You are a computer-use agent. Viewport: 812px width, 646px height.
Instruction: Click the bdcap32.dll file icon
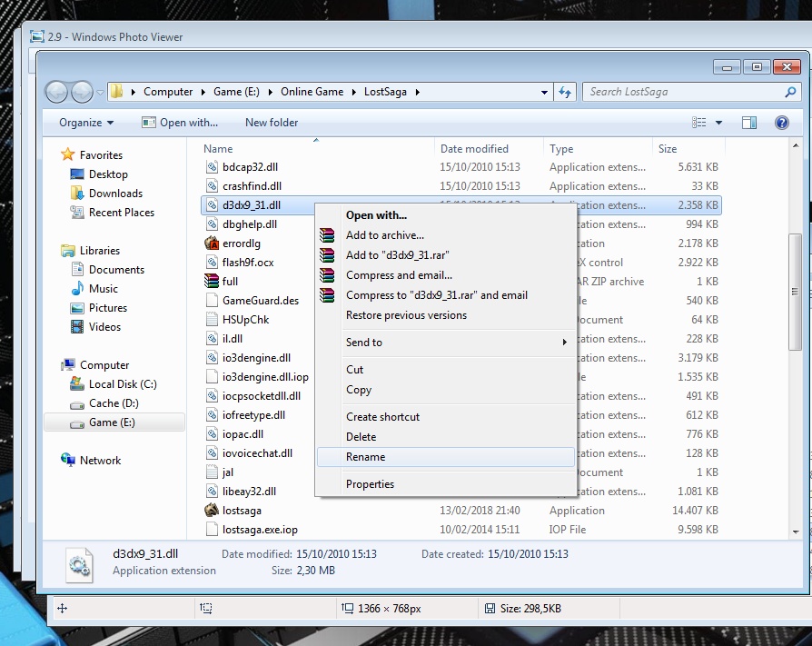point(212,167)
